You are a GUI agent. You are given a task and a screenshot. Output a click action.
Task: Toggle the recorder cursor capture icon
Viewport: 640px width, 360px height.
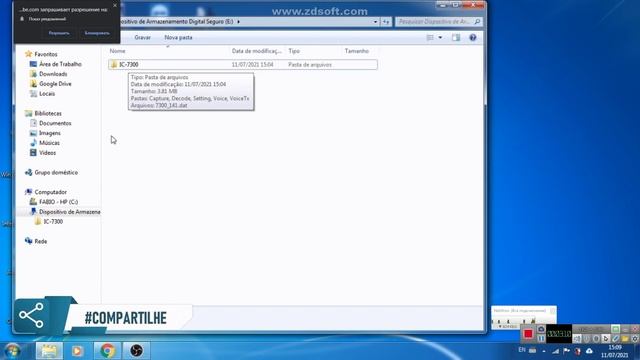[x=606, y=338]
